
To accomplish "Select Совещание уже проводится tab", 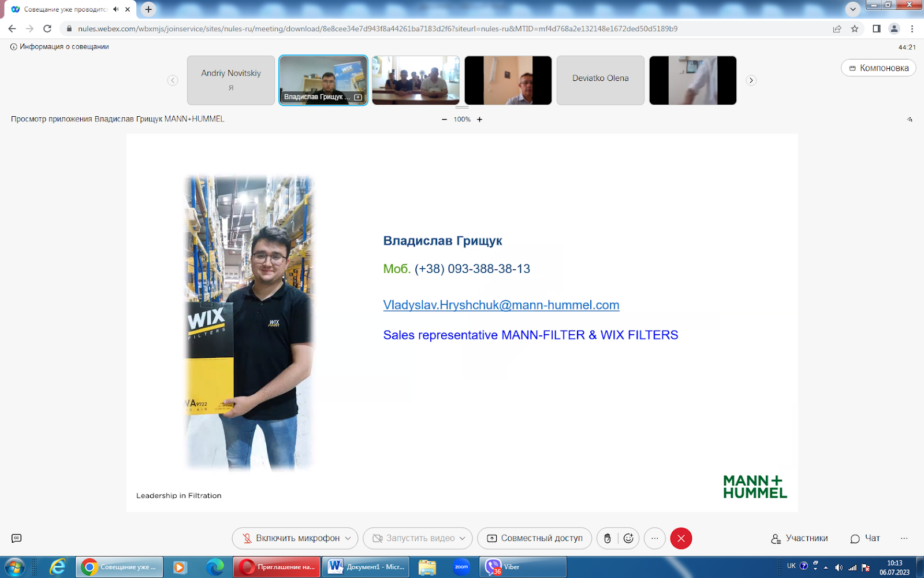I will click(x=69, y=9).
